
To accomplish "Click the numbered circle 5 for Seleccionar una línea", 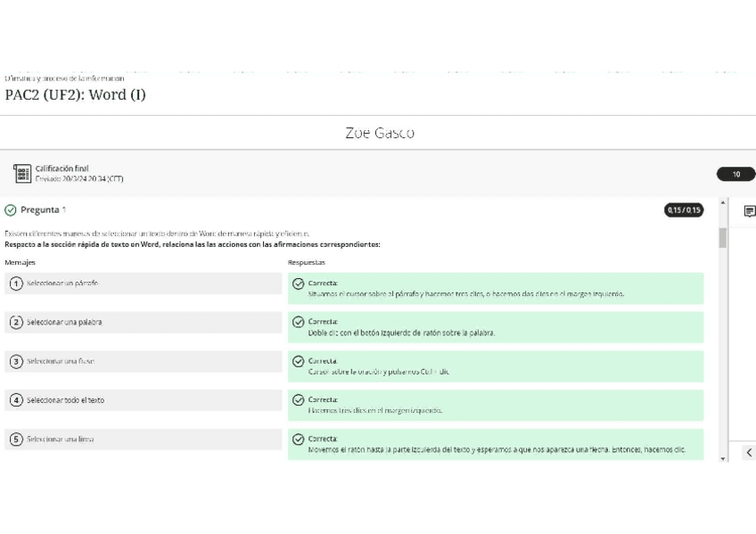I will 16,440.
